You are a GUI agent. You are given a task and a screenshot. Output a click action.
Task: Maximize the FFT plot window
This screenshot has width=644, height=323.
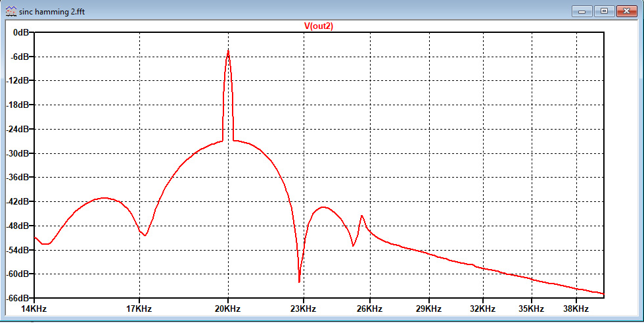point(604,11)
